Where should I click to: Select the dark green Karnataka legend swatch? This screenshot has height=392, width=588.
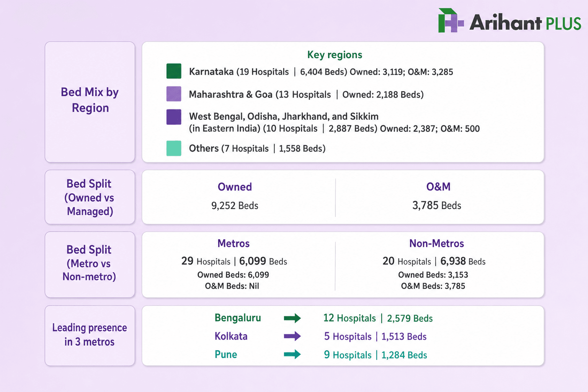pyautogui.click(x=174, y=71)
